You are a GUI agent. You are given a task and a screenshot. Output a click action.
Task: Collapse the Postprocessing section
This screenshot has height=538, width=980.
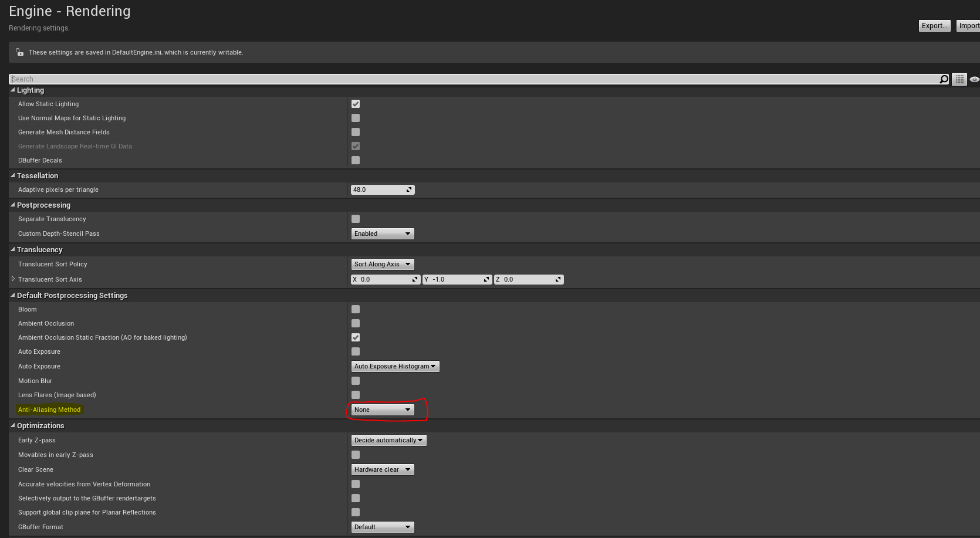[13, 205]
